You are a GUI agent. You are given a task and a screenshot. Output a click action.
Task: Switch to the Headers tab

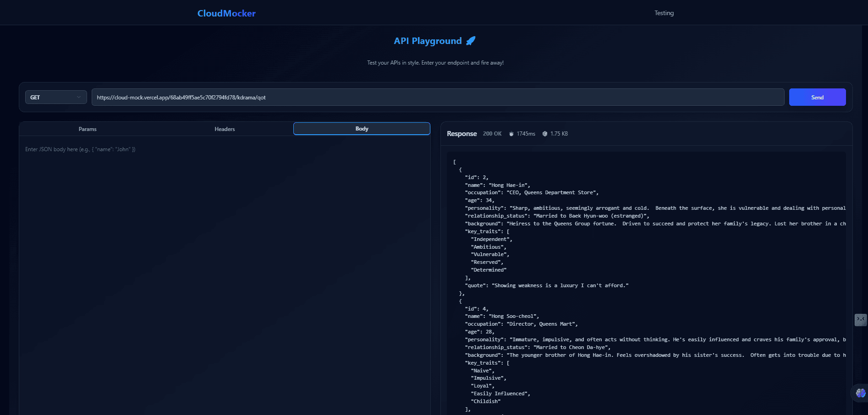click(x=225, y=129)
